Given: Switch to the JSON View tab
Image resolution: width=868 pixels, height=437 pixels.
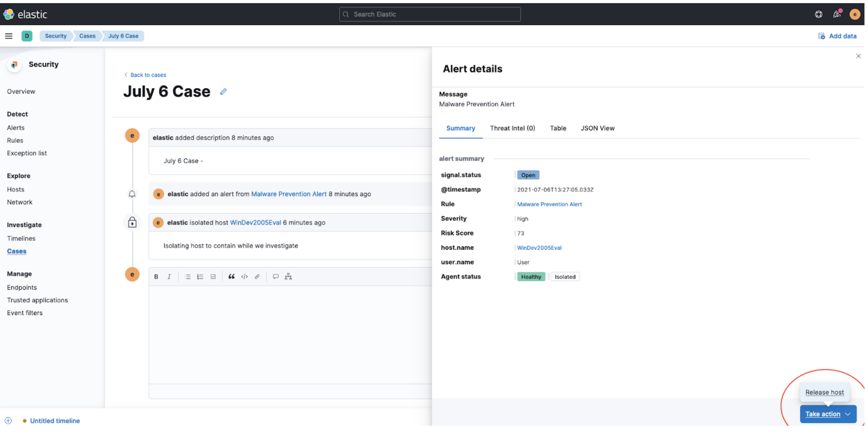Looking at the screenshot, I should click(597, 128).
